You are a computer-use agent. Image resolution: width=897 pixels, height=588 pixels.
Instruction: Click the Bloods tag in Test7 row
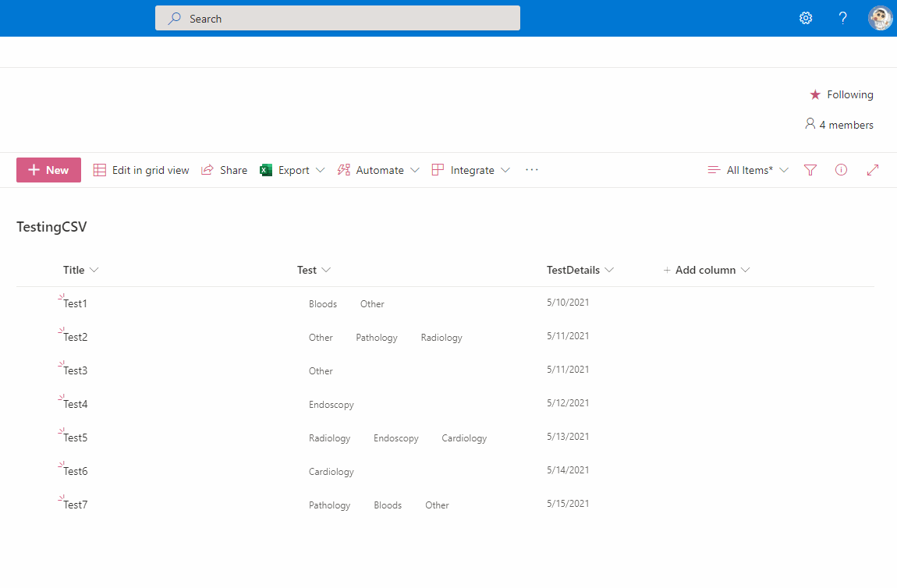(x=388, y=505)
